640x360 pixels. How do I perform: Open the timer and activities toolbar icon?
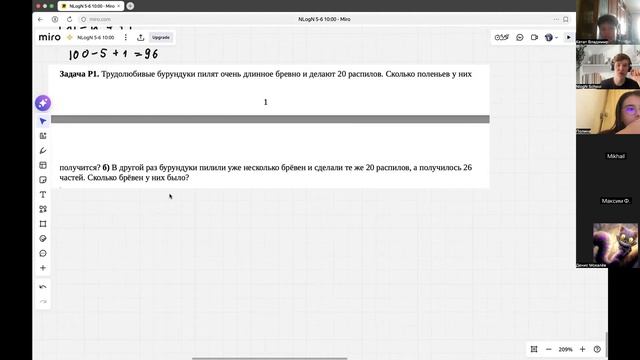[502, 37]
